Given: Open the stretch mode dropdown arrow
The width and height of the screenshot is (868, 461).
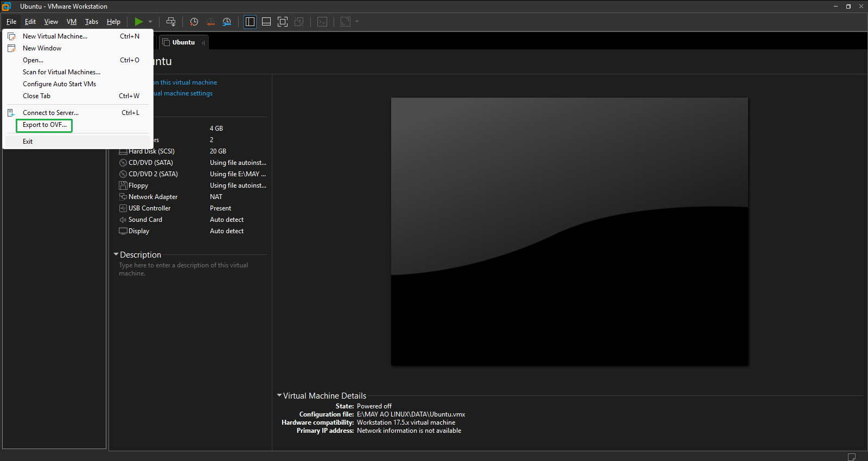Looking at the screenshot, I should click(357, 22).
